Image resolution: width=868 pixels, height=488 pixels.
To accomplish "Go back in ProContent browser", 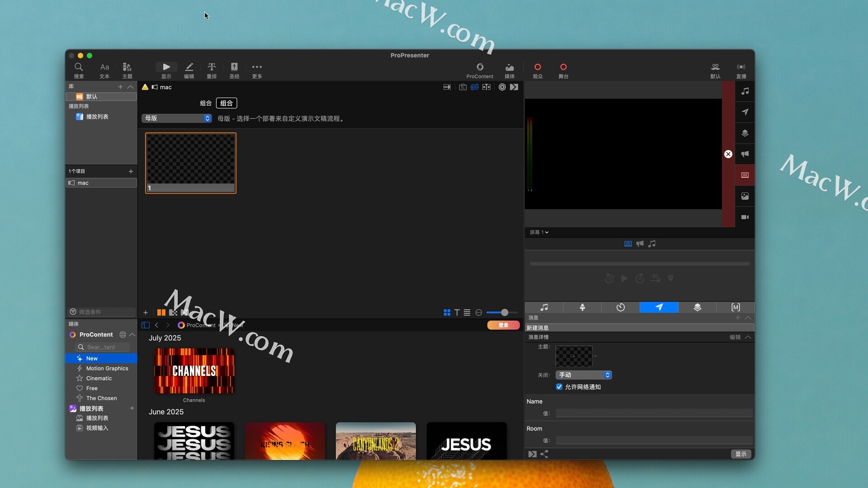I will 156,325.
